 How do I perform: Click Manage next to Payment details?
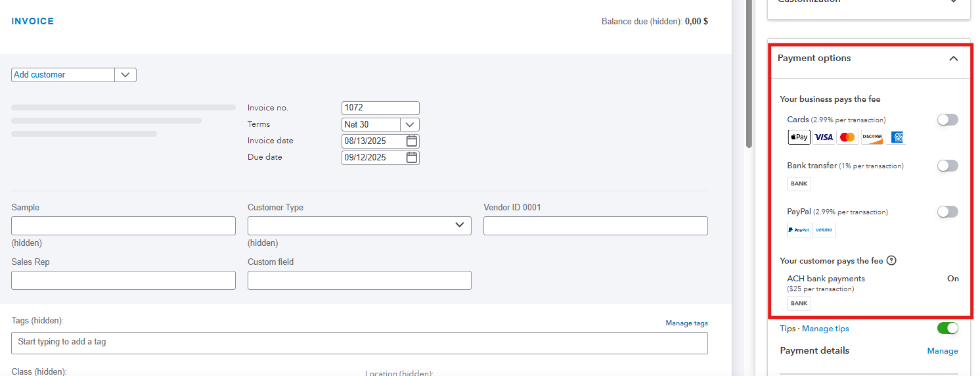[x=943, y=351]
